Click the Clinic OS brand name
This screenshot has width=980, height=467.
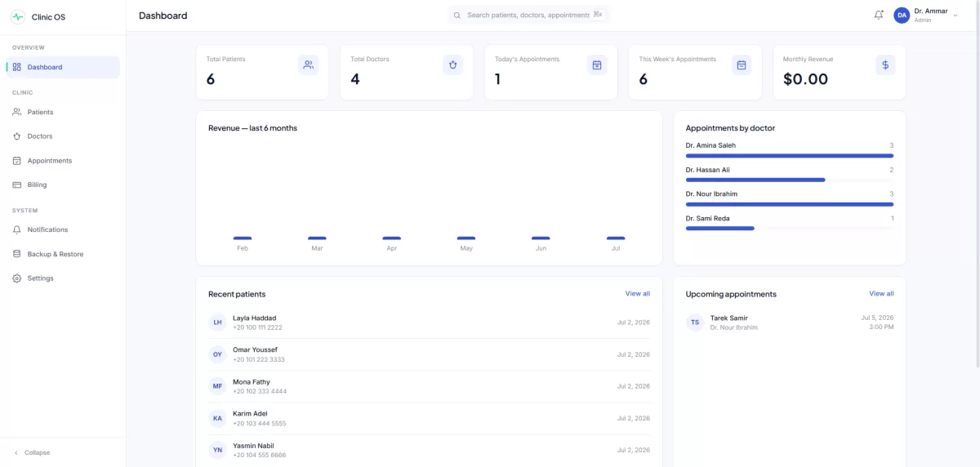[x=48, y=17]
